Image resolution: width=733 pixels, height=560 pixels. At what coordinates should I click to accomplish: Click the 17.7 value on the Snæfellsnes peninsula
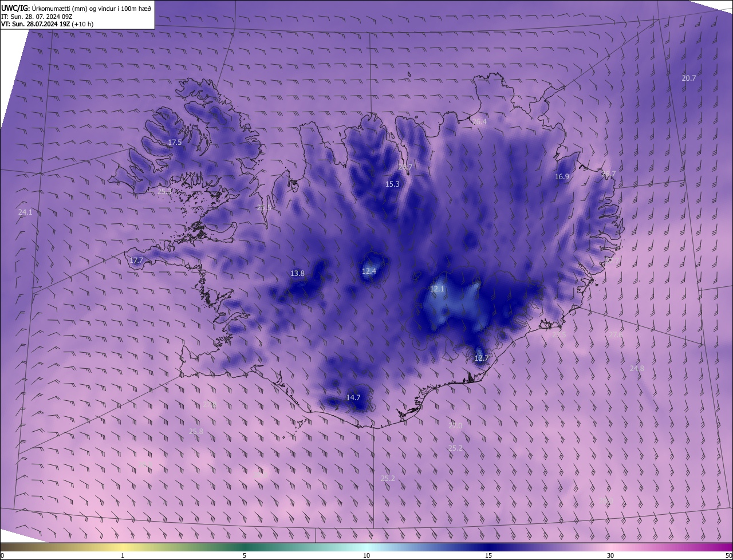click(136, 260)
